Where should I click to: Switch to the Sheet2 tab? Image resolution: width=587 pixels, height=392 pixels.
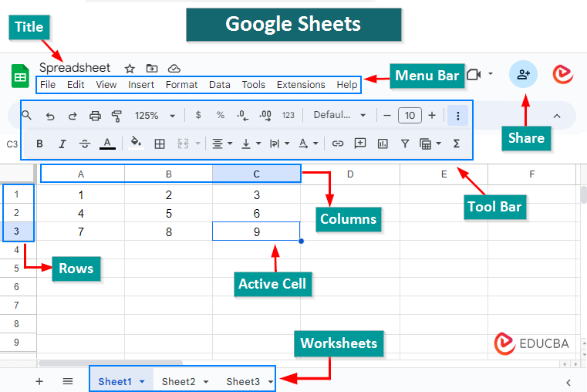click(178, 381)
